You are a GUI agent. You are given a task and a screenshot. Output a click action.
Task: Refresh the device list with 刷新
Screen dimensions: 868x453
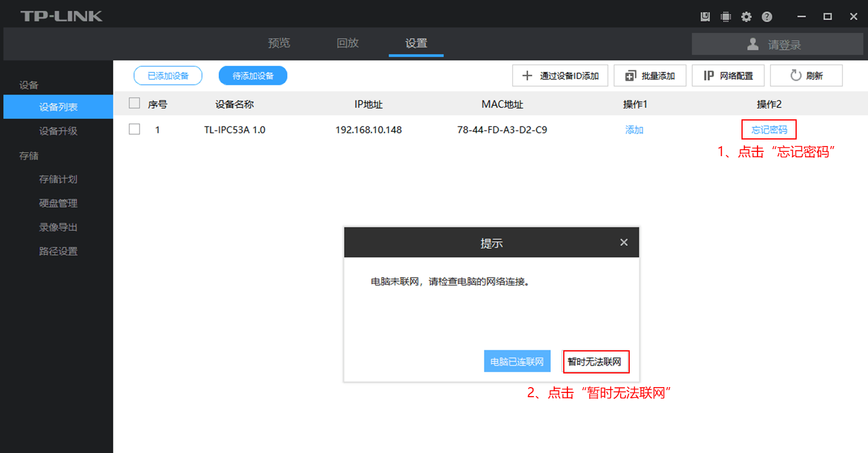[806, 76]
